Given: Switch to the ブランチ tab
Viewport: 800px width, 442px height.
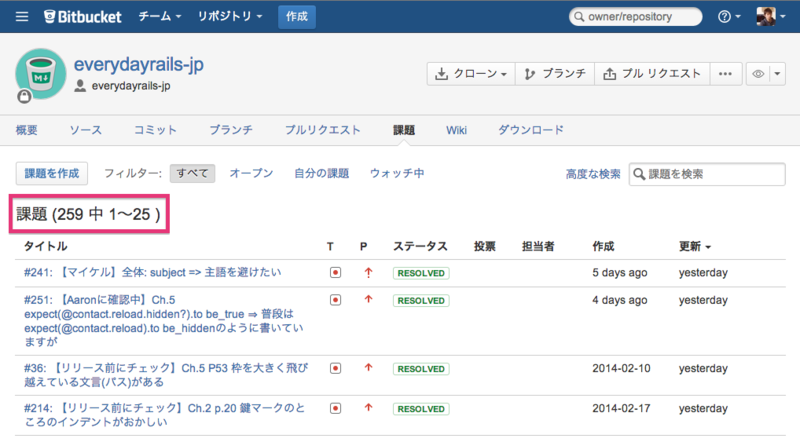Looking at the screenshot, I should point(231,130).
